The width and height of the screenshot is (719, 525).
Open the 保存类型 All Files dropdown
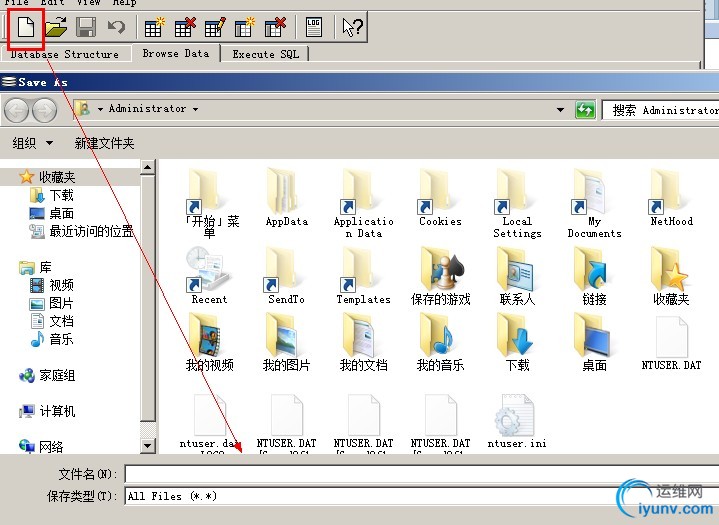tap(422, 496)
